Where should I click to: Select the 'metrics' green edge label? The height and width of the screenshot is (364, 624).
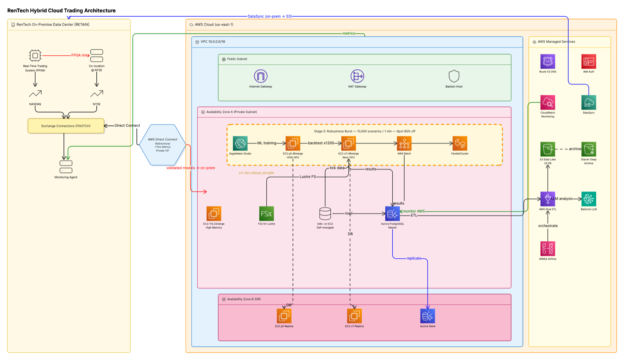tap(349, 34)
